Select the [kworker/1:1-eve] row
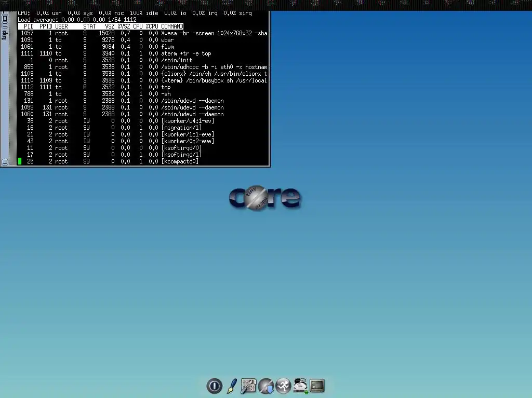Image resolution: width=532 pixels, height=398 pixels. (143, 134)
